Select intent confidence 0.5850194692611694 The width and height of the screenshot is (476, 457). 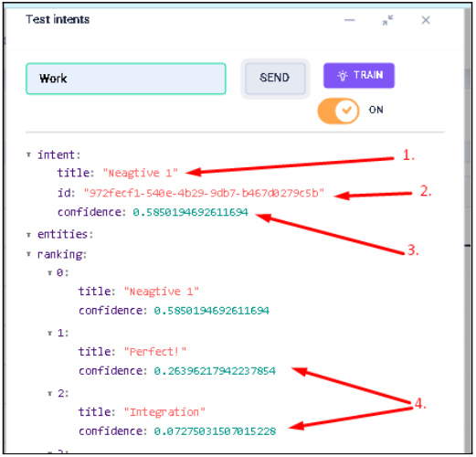(x=190, y=212)
